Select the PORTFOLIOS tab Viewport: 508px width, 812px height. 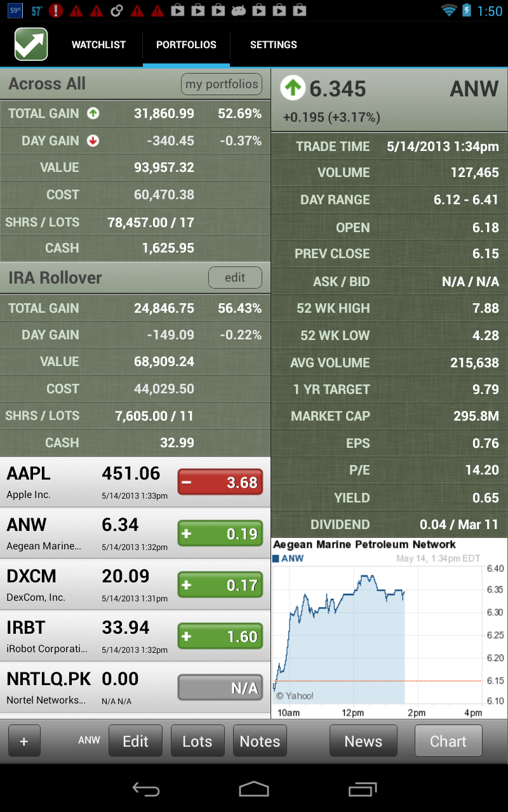(185, 44)
